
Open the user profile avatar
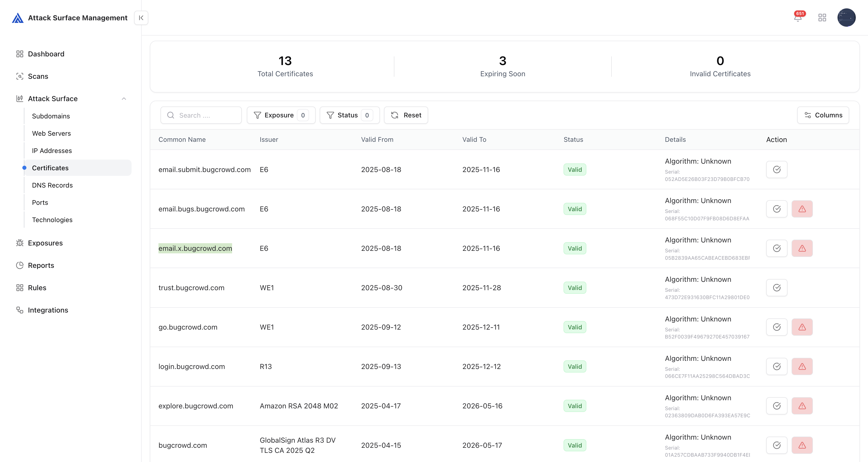pos(846,18)
